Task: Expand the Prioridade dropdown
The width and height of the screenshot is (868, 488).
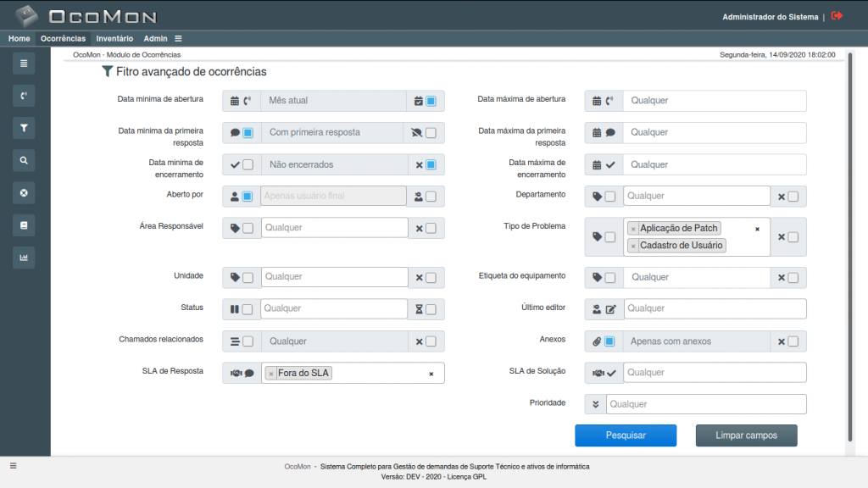Action: [x=705, y=404]
